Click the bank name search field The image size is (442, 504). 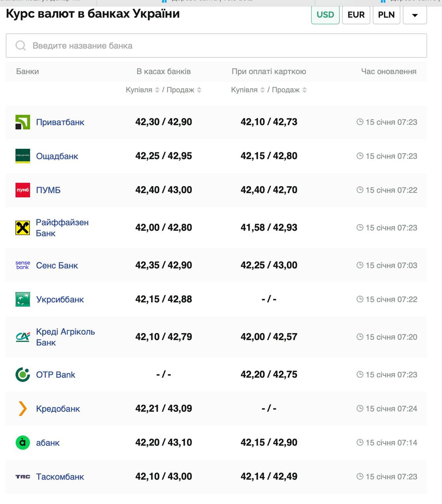216,46
